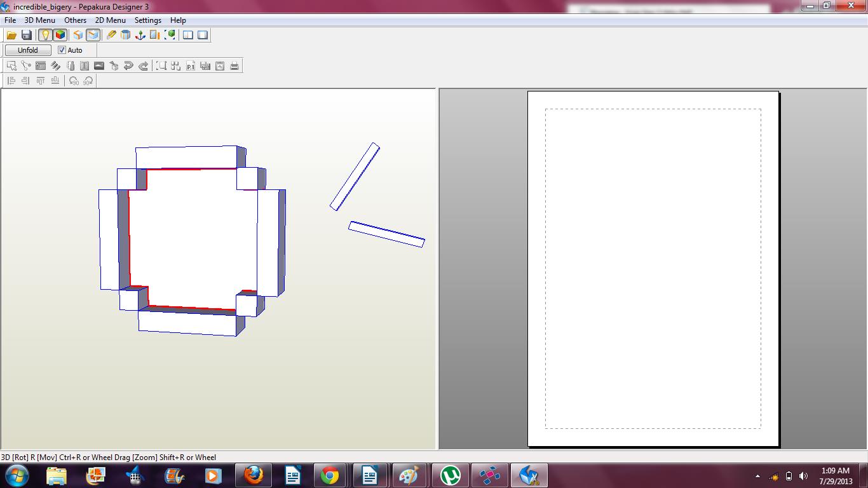Click the Unfold button
The width and height of the screenshot is (868, 488).
tap(28, 50)
